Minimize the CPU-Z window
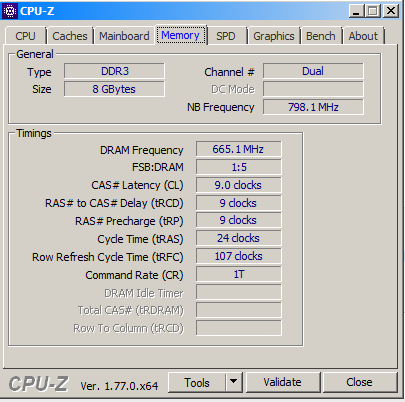The height and width of the screenshot is (402, 405). (356, 11)
